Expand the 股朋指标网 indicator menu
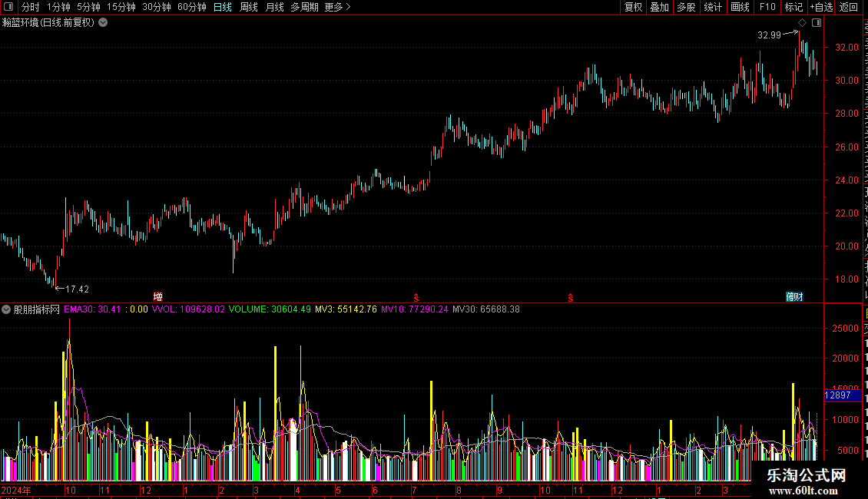 [x=6, y=309]
